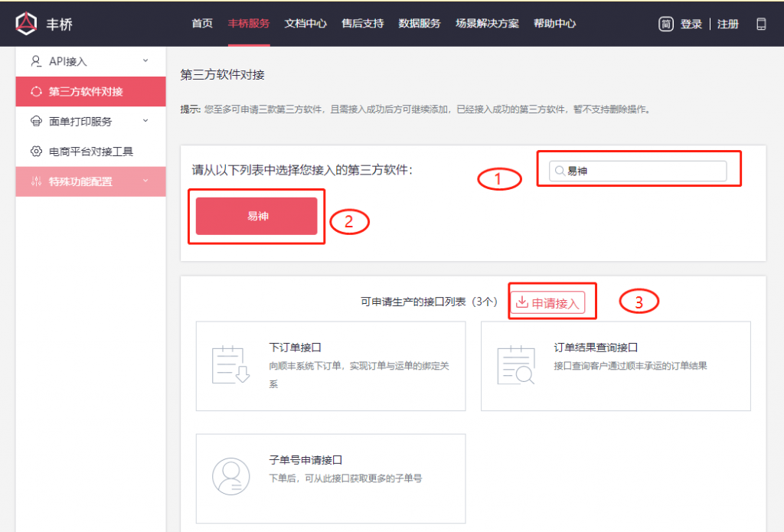Viewport: 784px width, 532px height.
Task: Click the 下订单接口 document download icon
Action: 230,366
